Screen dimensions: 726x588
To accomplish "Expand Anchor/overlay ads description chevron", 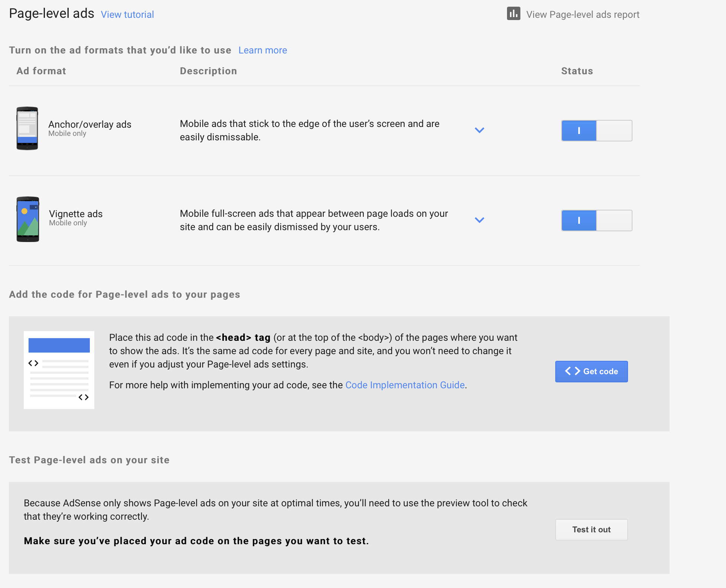I will coord(480,130).
